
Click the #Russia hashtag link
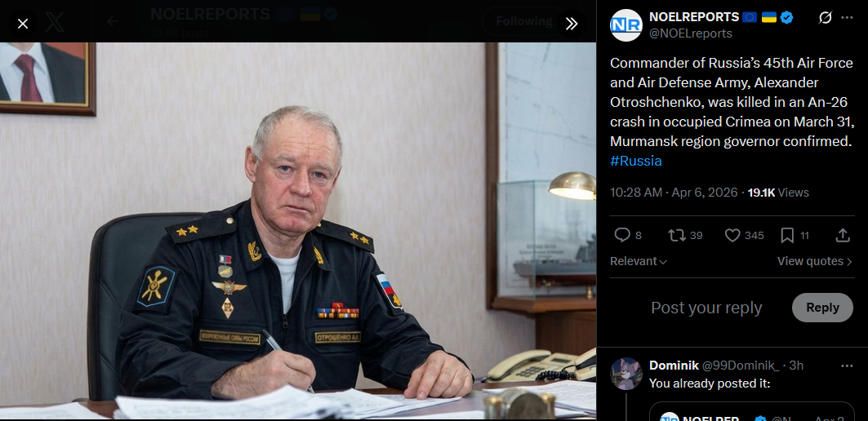pyautogui.click(x=635, y=161)
